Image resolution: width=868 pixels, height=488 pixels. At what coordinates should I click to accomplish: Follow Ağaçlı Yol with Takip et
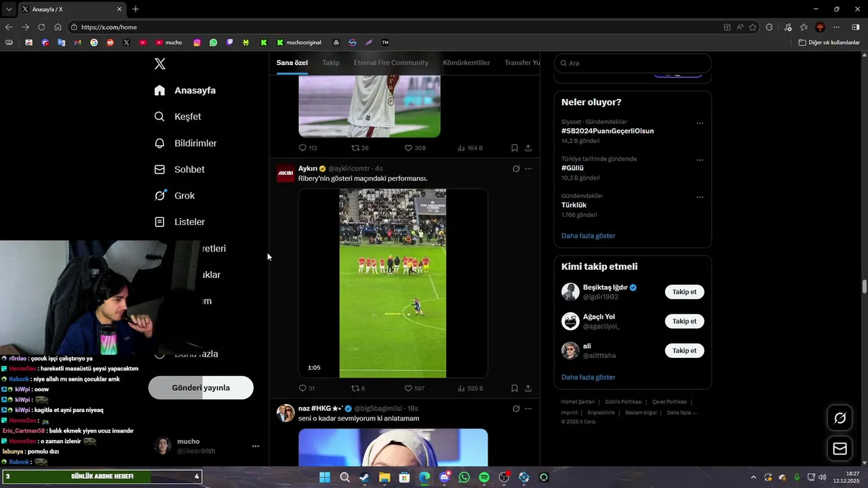[684, 321]
